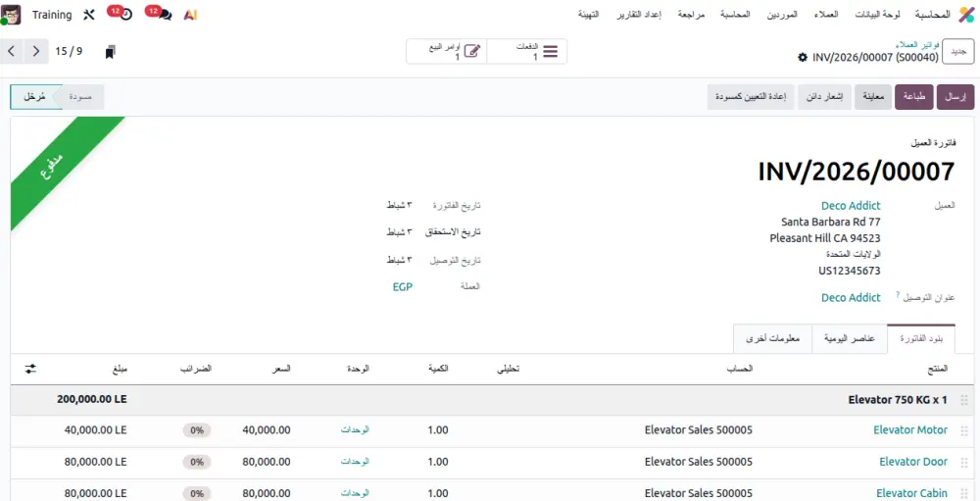Viewport: 980px width, 501px height.
Task: Click the INV/2026/00007 invoice number heading
Action: click(857, 172)
